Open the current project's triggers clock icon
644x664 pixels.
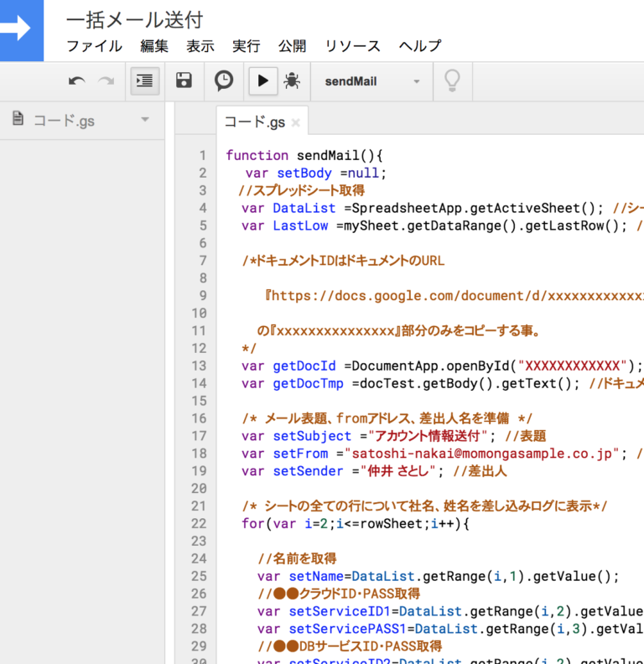224,81
